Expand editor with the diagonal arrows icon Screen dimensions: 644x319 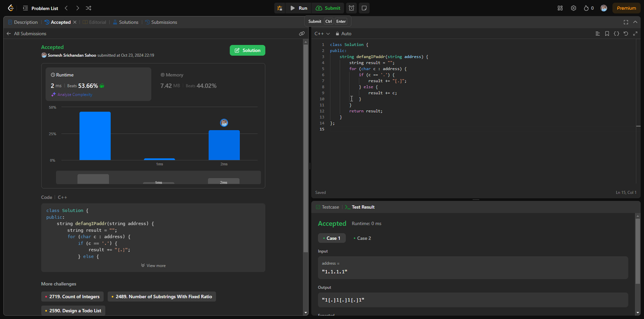[635, 33]
